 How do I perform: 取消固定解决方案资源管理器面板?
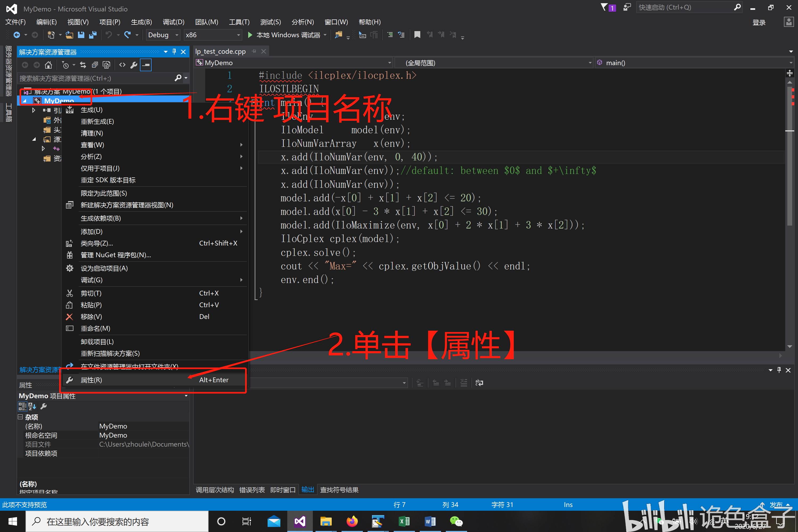pyautogui.click(x=174, y=52)
